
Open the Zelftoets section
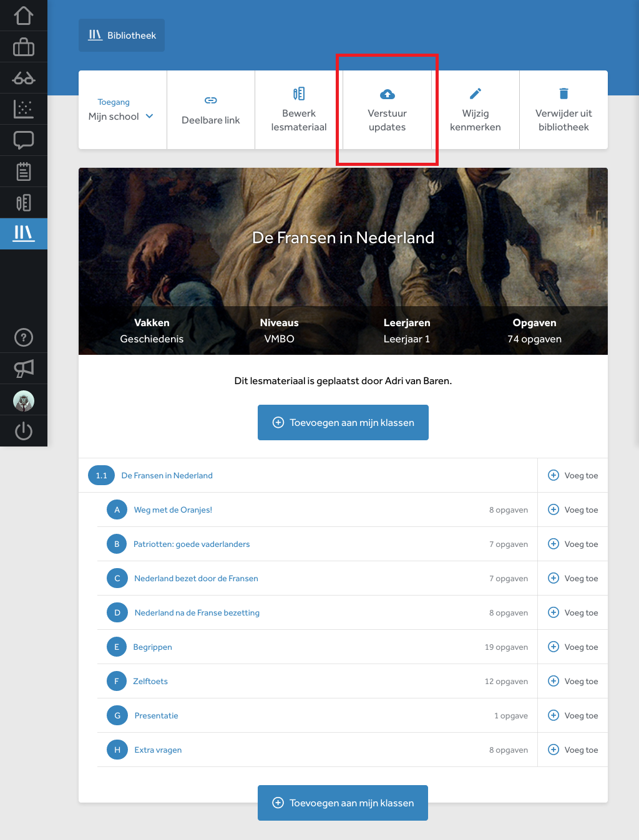click(x=150, y=682)
